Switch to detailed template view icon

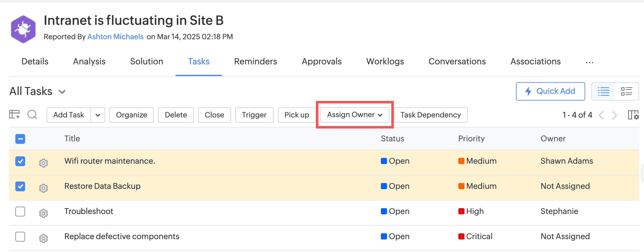pos(627,91)
